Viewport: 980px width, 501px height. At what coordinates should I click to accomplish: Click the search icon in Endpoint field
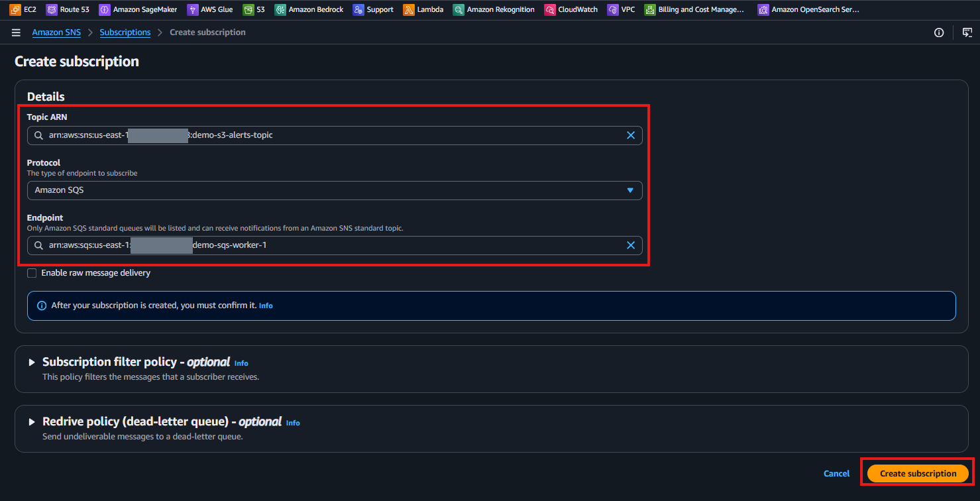coord(39,245)
